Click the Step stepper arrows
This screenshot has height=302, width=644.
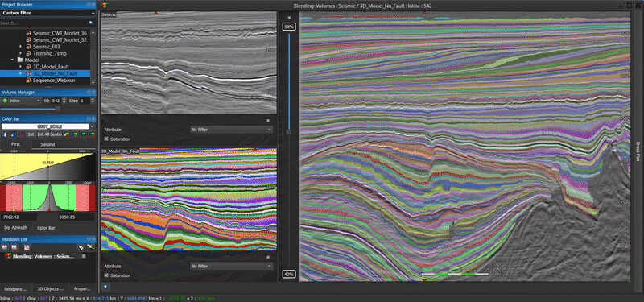coord(92,101)
